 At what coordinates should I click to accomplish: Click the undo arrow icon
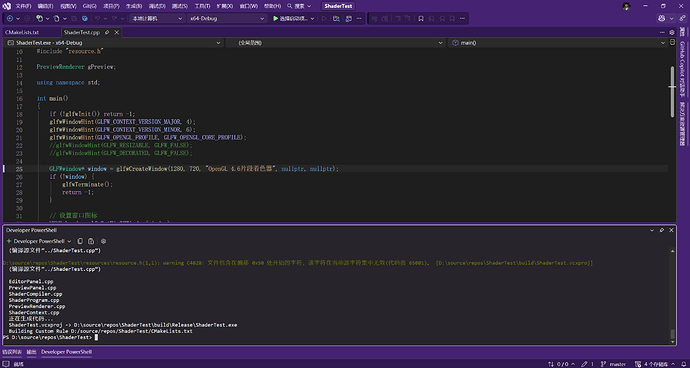(x=97, y=18)
